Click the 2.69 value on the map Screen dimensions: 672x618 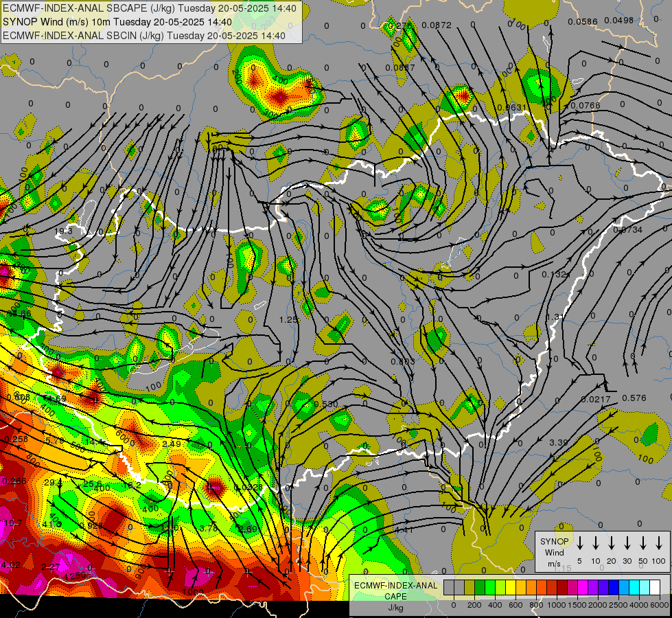point(248,529)
